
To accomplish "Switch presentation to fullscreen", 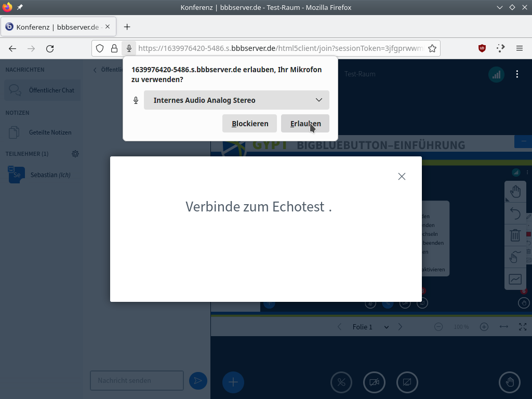I will pos(523,327).
